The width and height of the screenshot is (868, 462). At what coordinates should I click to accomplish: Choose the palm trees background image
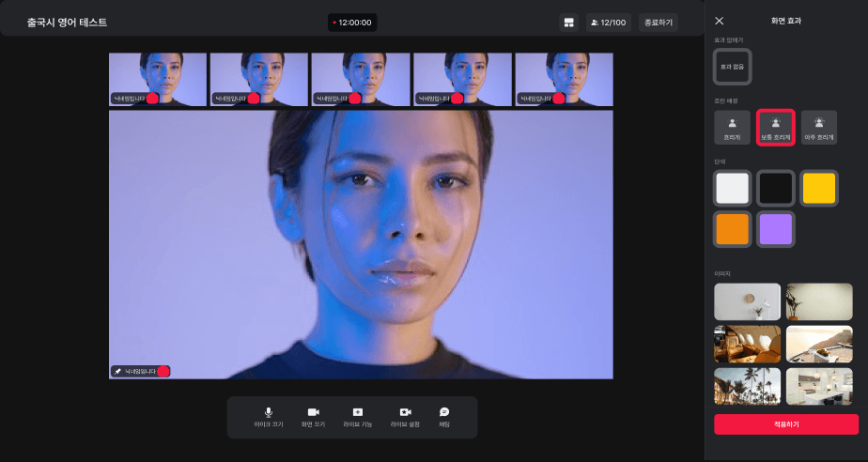747,386
